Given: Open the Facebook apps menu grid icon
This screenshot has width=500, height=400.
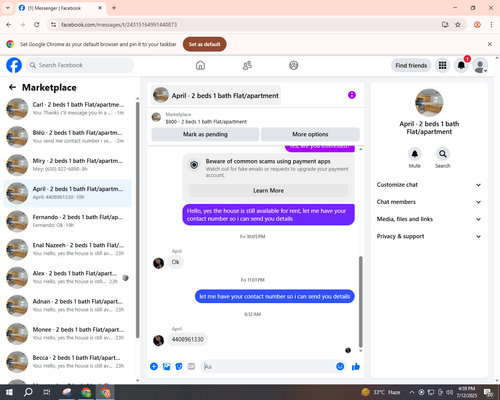Looking at the screenshot, I should 442,65.
